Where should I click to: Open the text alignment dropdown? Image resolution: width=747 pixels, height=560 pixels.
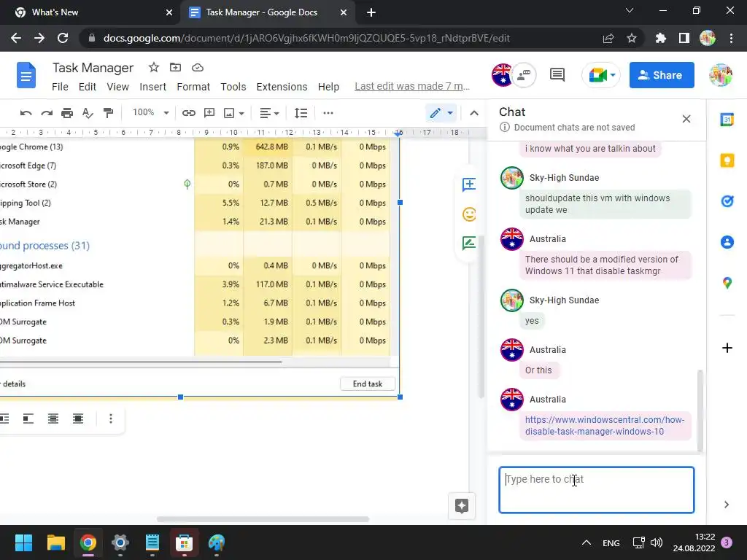point(269,113)
